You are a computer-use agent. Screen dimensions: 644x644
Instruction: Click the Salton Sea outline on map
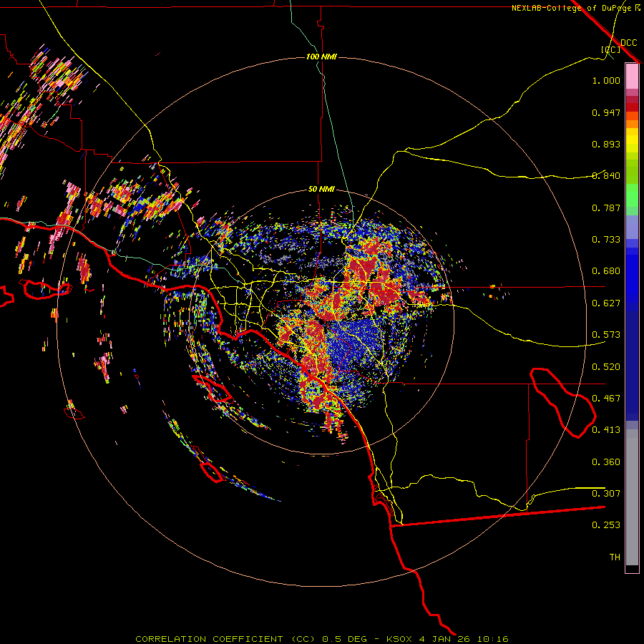click(x=562, y=403)
